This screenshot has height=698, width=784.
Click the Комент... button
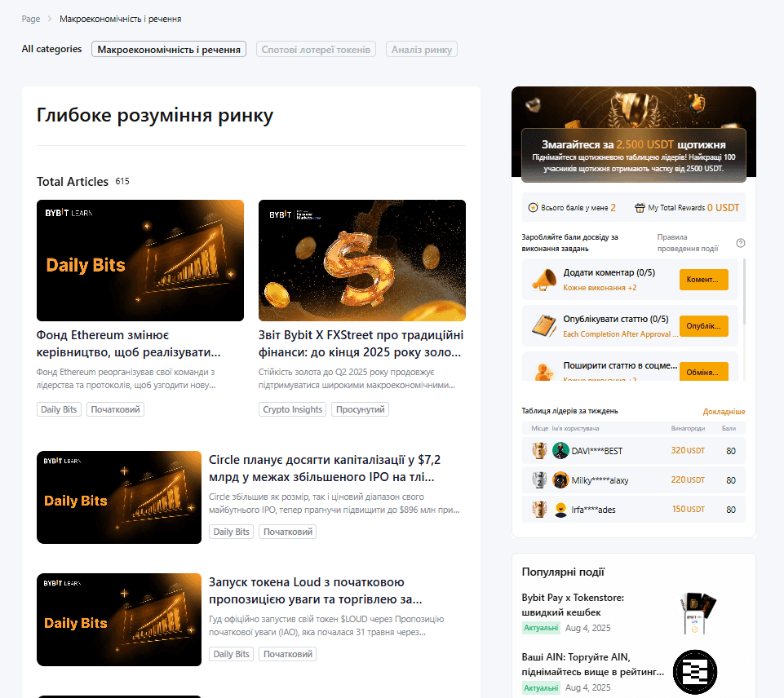coord(703,280)
